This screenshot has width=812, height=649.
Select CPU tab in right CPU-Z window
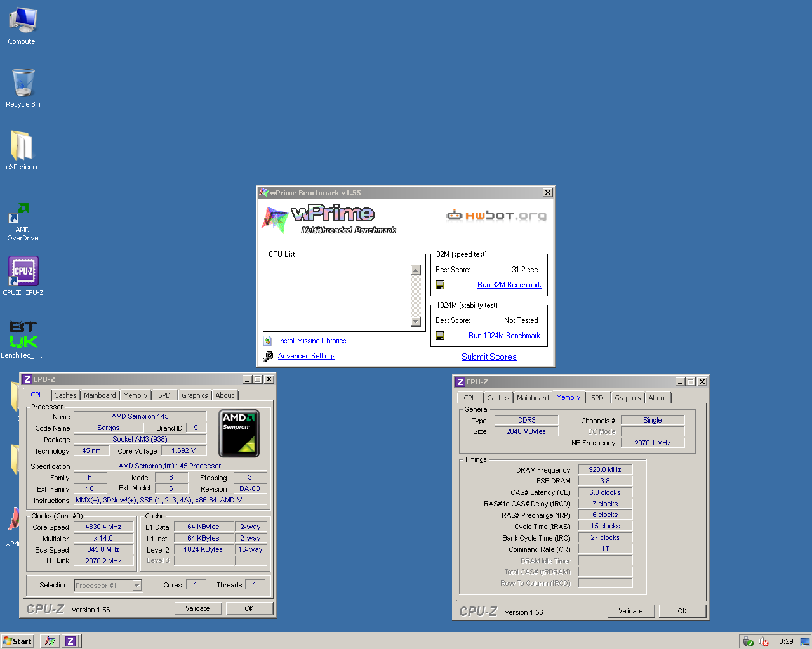(470, 398)
